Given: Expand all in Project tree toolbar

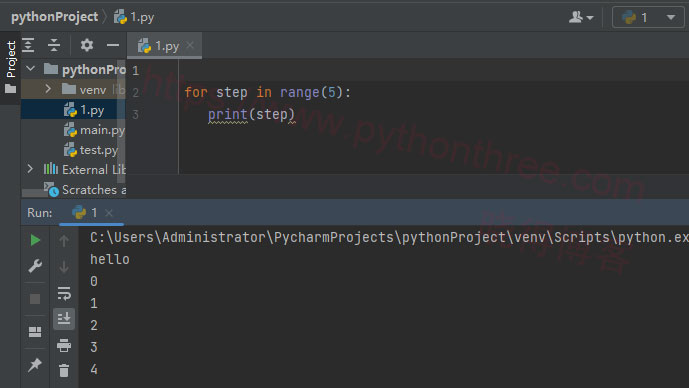Looking at the screenshot, I should (x=29, y=45).
